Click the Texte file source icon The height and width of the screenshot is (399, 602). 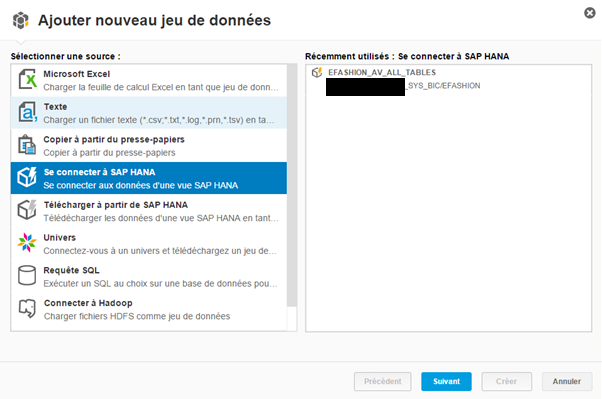click(27, 112)
